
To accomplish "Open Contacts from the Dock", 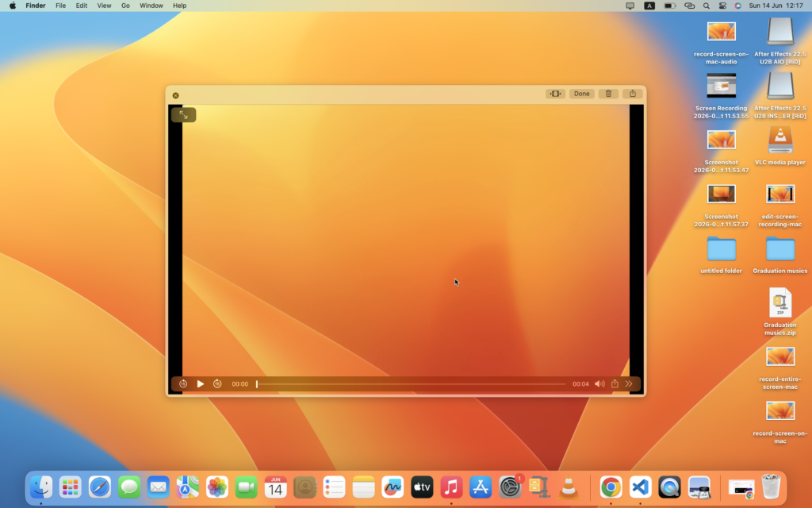I will coord(305,487).
